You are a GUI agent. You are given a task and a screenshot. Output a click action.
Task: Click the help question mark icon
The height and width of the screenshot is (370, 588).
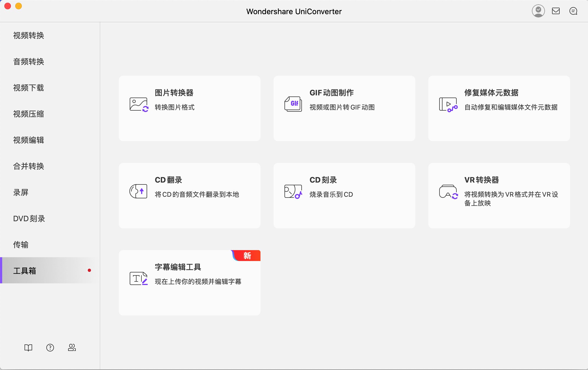50,348
